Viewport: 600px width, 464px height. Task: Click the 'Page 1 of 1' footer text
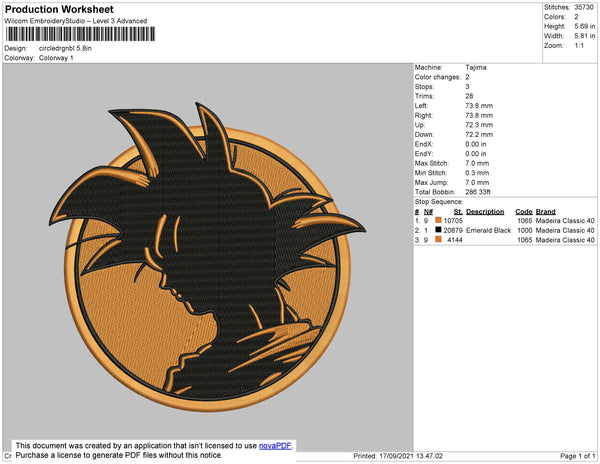tap(577, 456)
